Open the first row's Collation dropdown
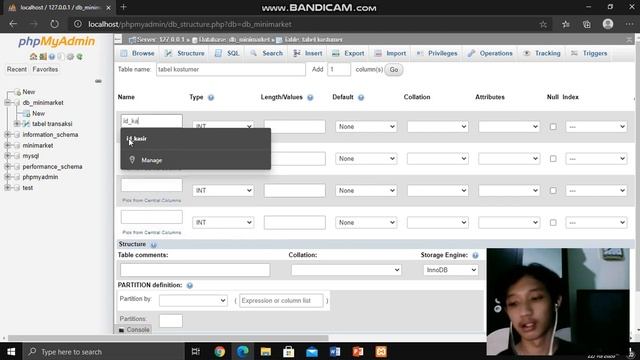640x360 pixels. tap(438, 127)
